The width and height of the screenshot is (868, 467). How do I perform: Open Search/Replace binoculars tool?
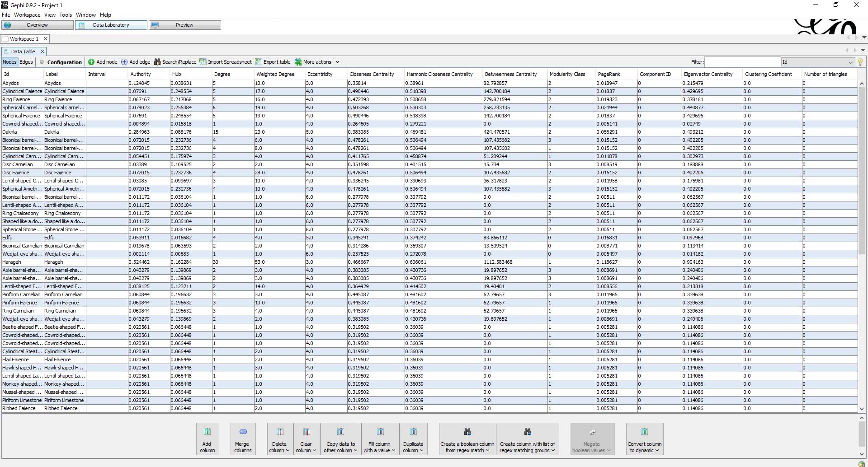(157, 62)
